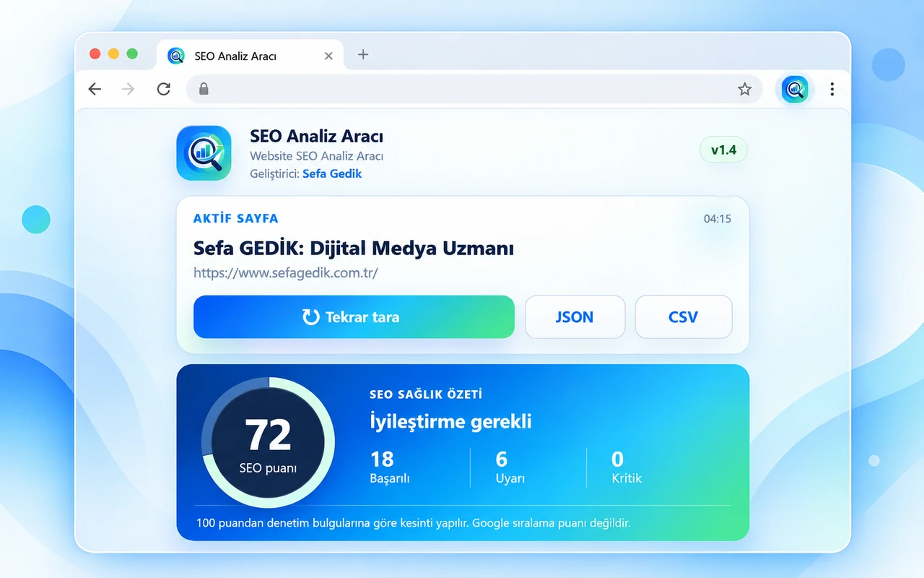Bookmark the page with the star icon

tap(744, 89)
